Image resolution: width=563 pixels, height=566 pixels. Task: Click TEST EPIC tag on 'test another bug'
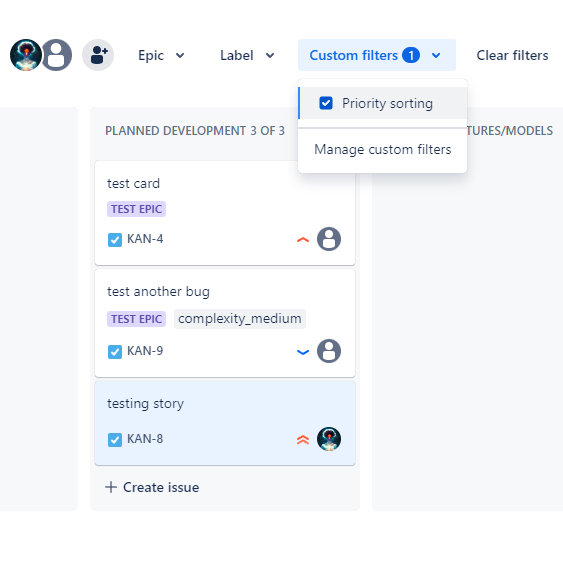136,319
